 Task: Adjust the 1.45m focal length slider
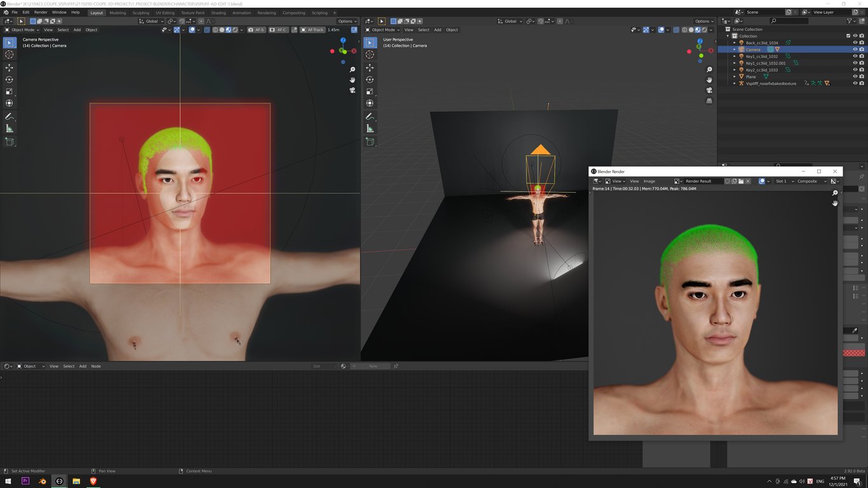point(332,30)
